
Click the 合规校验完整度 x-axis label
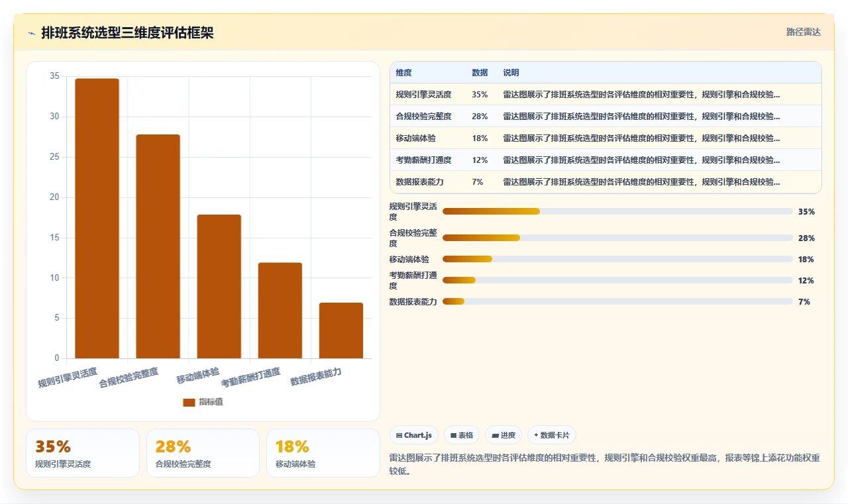pos(129,378)
